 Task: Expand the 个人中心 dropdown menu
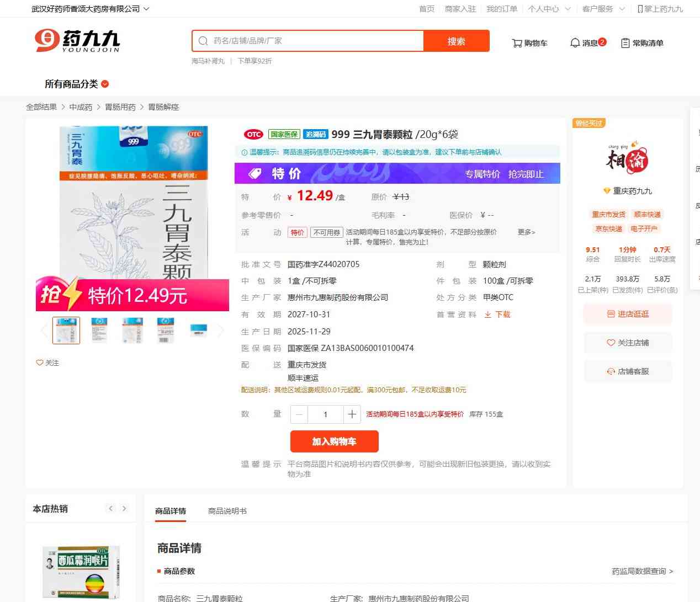click(549, 9)
